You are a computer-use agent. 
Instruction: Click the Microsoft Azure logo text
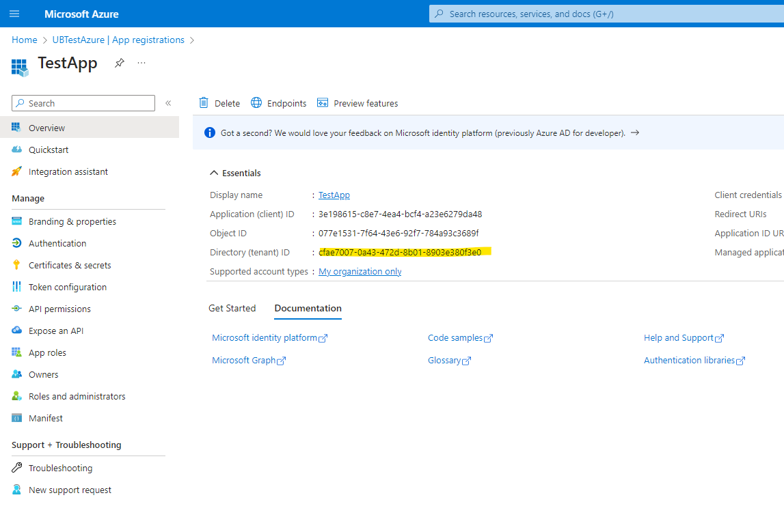(x=81, y=14)
